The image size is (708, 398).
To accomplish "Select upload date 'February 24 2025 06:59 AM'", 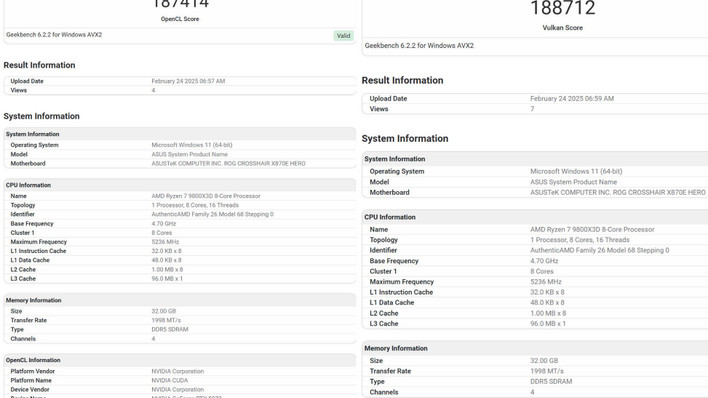I will pyautogui.click(x=572, y=98).
